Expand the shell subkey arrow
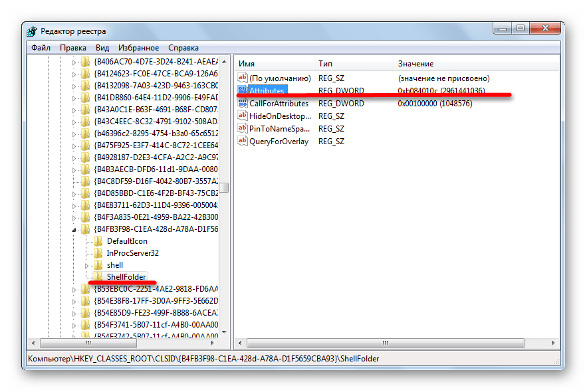Screen dimensions: 587x392 pyautogui.click(x=87, y=266)
